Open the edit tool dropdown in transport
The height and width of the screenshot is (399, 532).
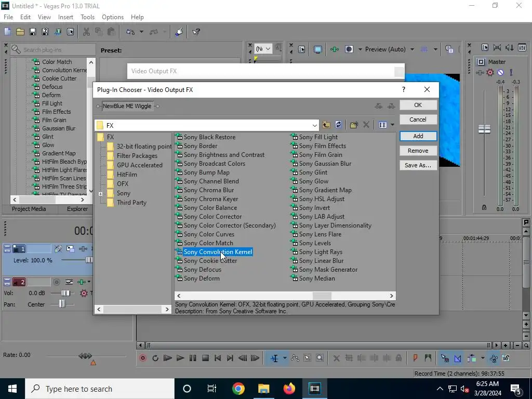coord(285,358)
